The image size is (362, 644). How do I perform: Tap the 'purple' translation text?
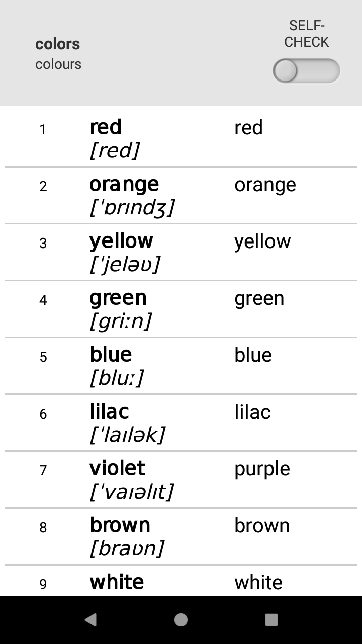click(262, 469)
